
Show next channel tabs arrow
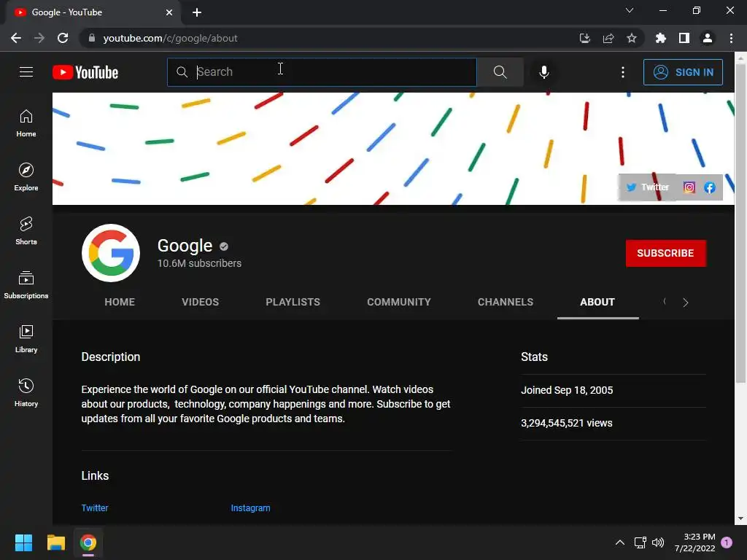point(685,303)
